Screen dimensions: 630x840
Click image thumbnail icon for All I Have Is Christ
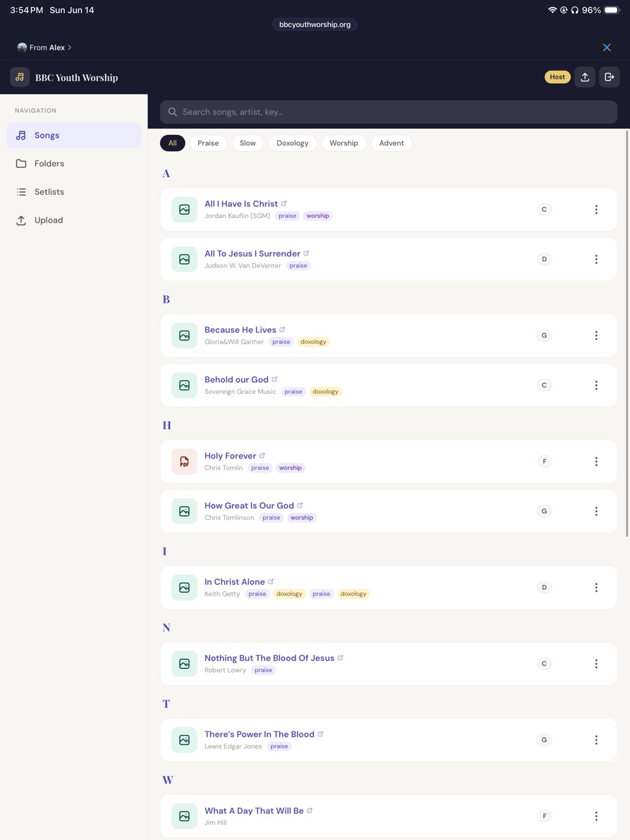point(184,210)
